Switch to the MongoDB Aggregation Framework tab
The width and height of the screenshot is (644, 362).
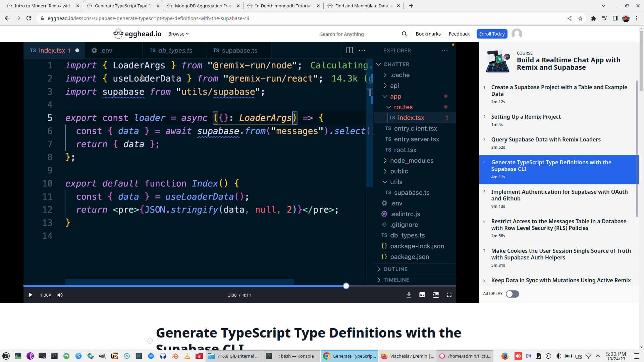point(203,6)
